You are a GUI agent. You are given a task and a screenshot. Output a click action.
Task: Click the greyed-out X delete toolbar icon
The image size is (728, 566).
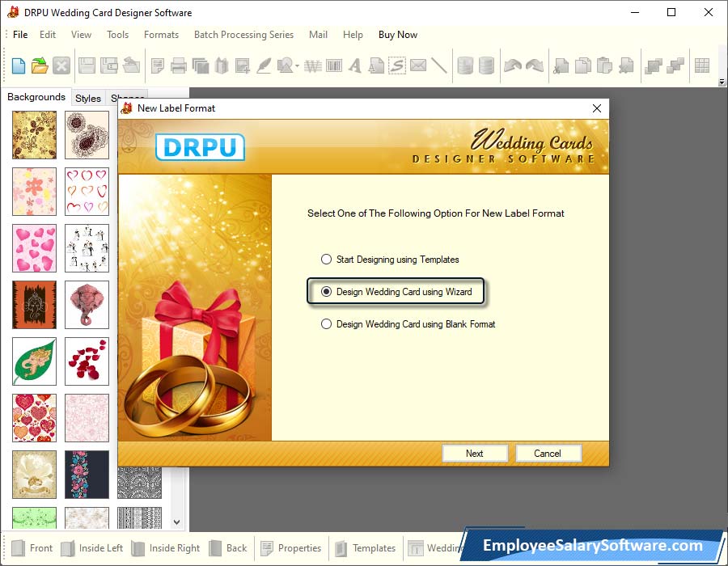(x=61, y=65)
